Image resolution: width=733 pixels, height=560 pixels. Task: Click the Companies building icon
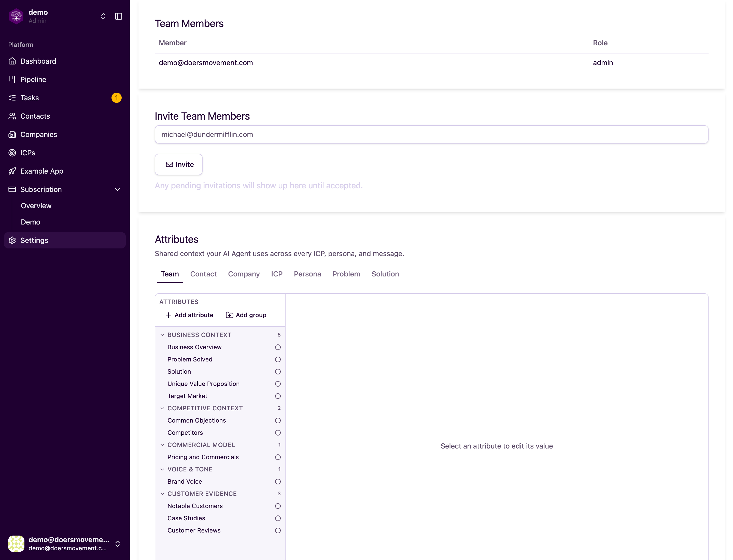click(x=12, y=134)
